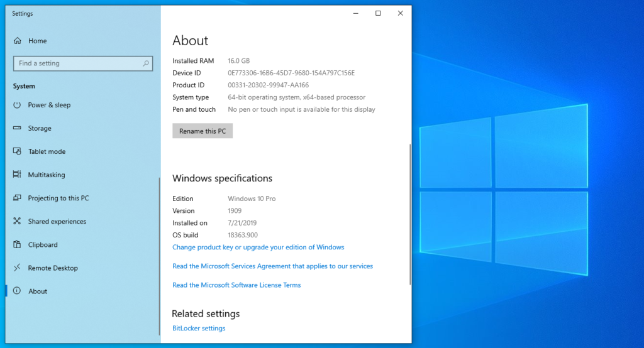
Task: Click the Projecting to this PC icon
Action: tap(17, 198)
